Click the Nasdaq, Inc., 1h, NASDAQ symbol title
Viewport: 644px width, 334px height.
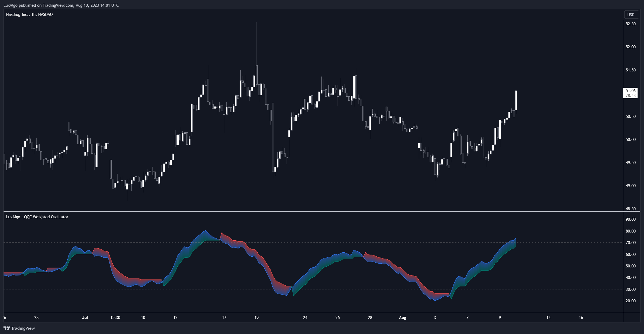coord(30,14)
